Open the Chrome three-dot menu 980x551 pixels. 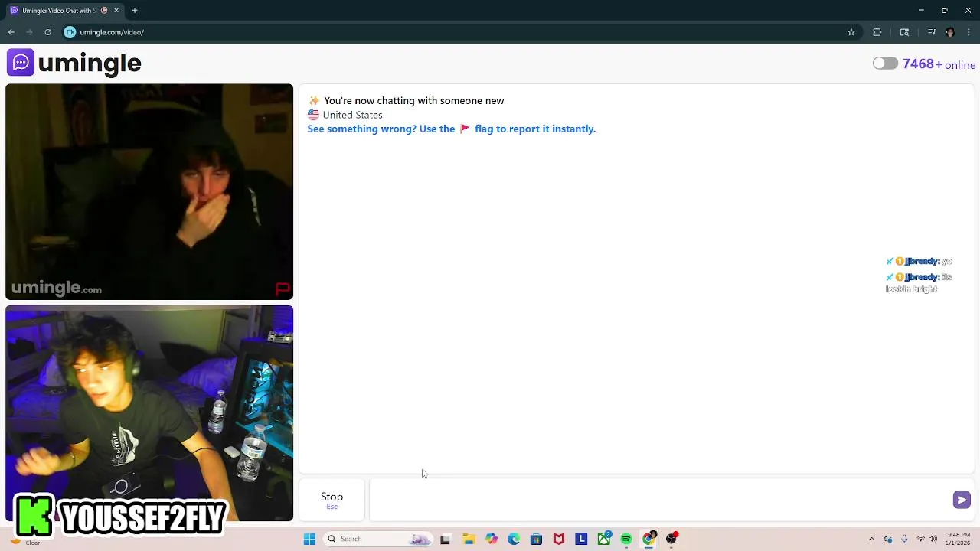[969, 32]
